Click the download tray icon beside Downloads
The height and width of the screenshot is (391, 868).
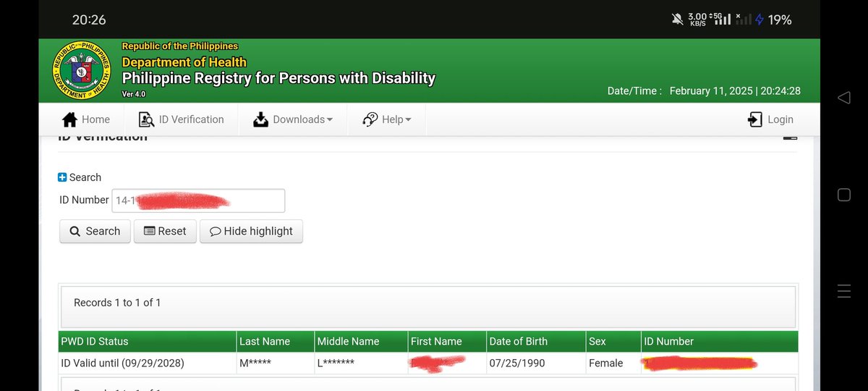tap(260, 119)
